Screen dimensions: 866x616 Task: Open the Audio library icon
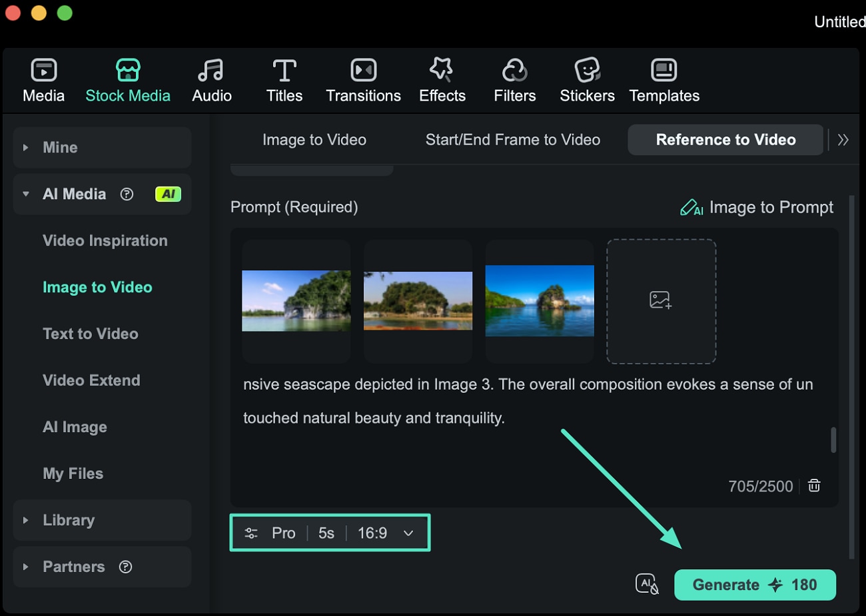click(211, 71)
